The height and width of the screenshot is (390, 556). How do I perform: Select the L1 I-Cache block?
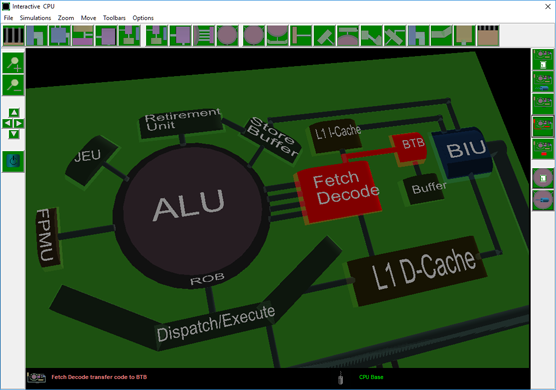[335, 136]
